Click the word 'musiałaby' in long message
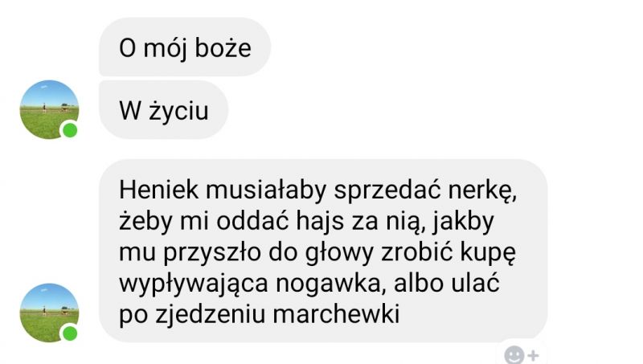 [x=266, y=190]
